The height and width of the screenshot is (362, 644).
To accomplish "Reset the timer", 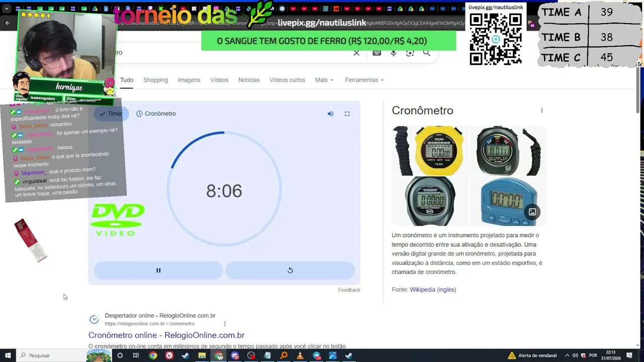I will 290,270.
